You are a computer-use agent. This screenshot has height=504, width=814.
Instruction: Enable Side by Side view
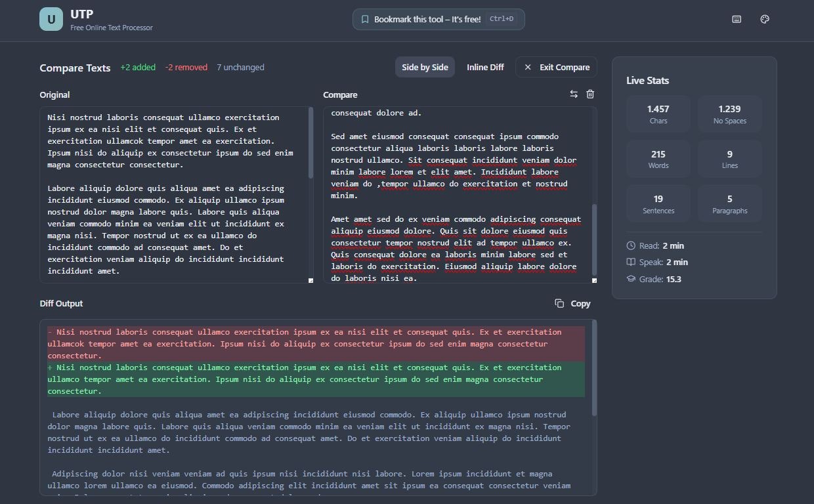425,67
